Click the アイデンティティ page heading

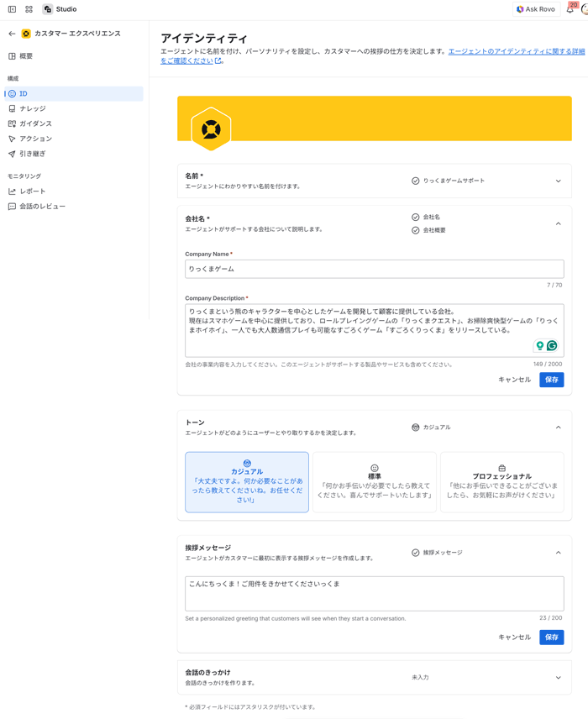click(x=204, y=38)
